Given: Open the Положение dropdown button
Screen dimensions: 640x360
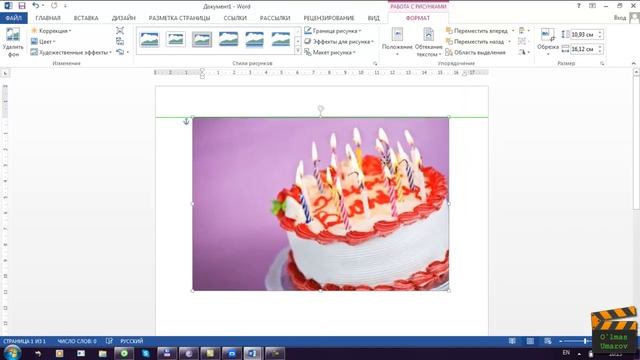Looking at the screenshot, I should [397, 42].
